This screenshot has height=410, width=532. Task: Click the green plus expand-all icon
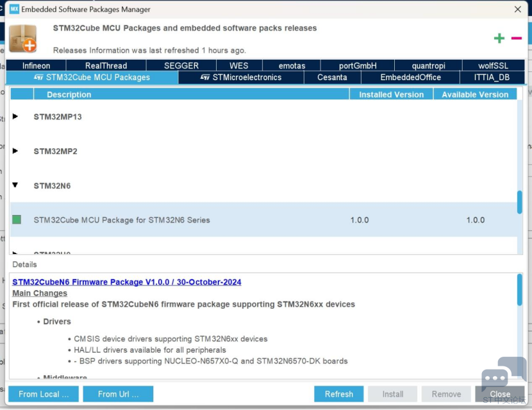point(499,38)
